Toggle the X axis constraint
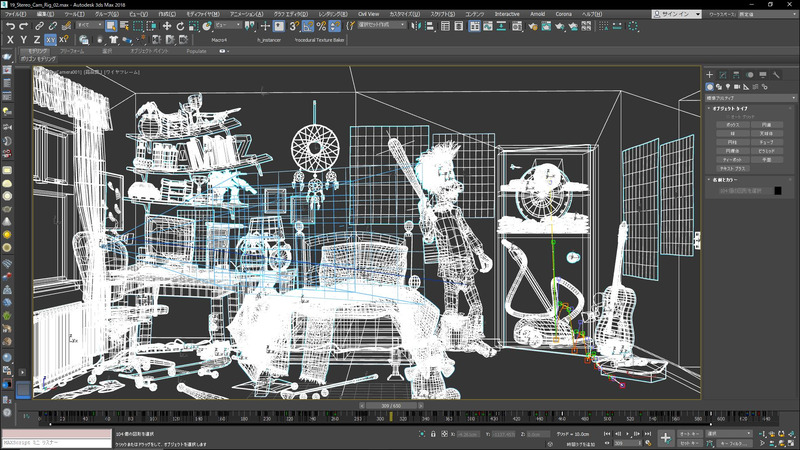The image size is (800, 450). tap(10, 40)
